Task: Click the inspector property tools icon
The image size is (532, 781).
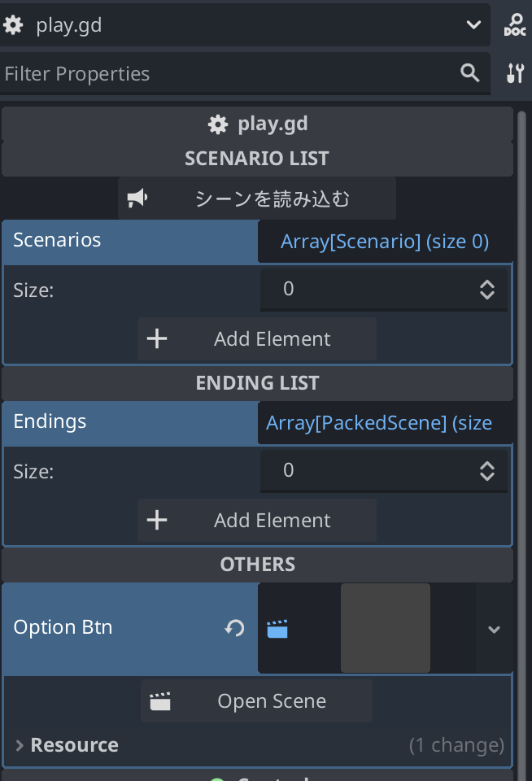Action: point(515,74)
